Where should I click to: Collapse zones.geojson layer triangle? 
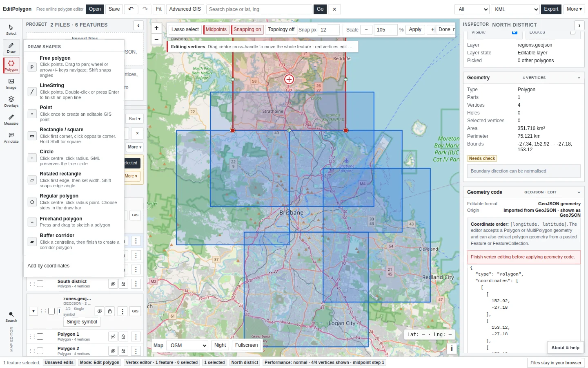[x=33, y=311]
